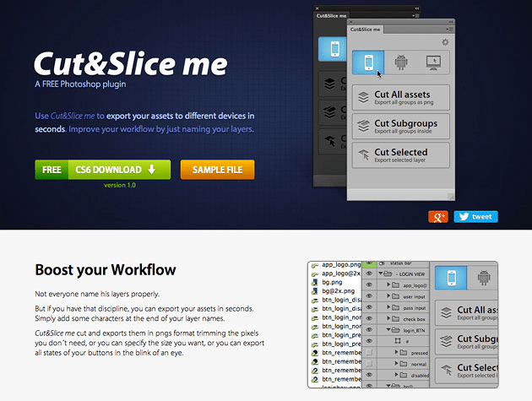Click 'Cut Select' button in workflow screenshot
Image resolution: width=532 pixels, height=401 pixels.
coord(466,370)
